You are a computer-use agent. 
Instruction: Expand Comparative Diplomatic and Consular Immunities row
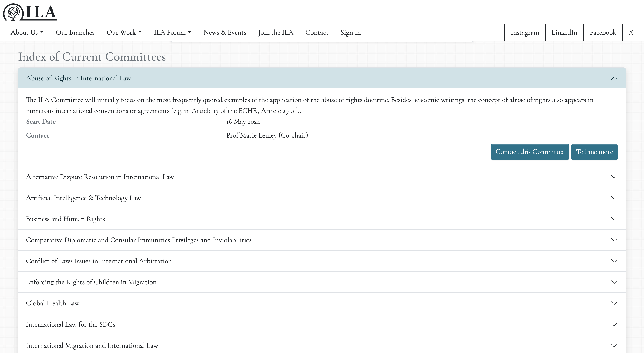tap(322, 240)
